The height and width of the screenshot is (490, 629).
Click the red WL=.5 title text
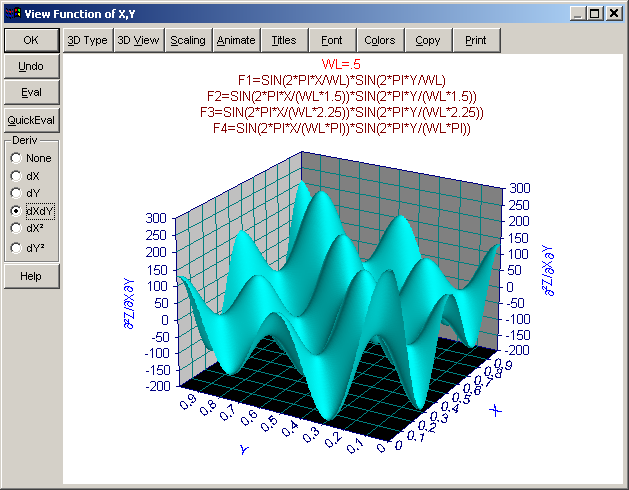click(341, 64)
